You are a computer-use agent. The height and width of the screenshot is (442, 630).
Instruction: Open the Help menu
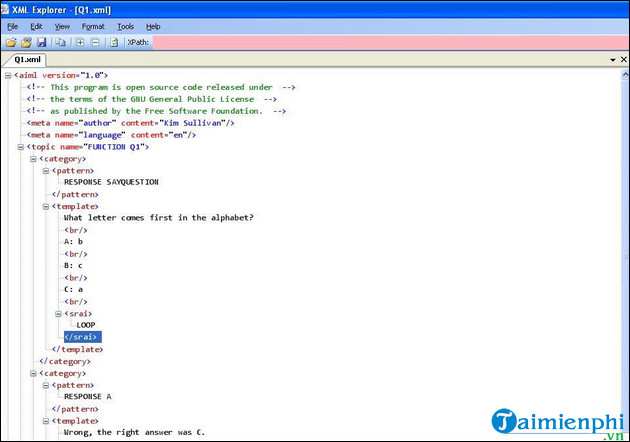[x=153, y=27]
